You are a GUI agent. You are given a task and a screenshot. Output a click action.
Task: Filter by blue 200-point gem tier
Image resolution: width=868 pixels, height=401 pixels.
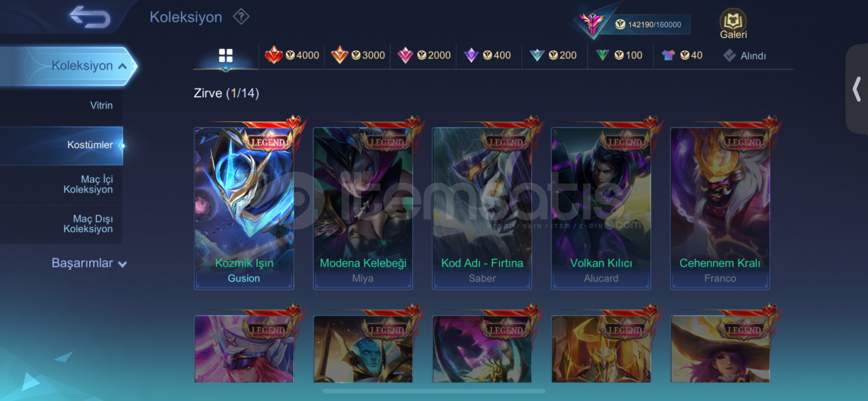click(x=553, y=55)
